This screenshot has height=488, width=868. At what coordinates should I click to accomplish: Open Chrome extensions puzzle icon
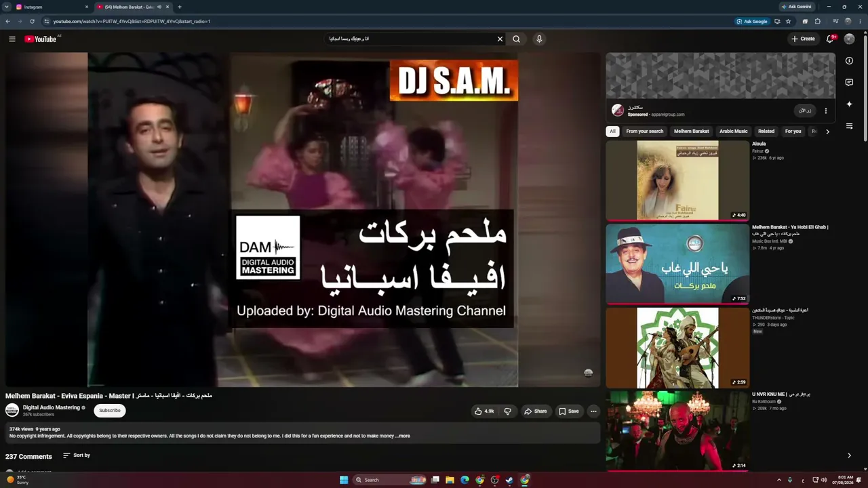818,21
